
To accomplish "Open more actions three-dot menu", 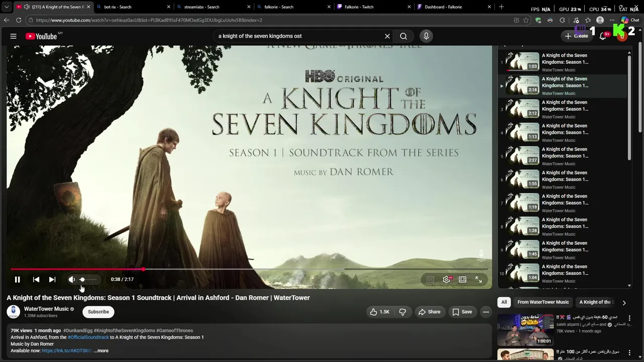I will [x=486, y=312].
